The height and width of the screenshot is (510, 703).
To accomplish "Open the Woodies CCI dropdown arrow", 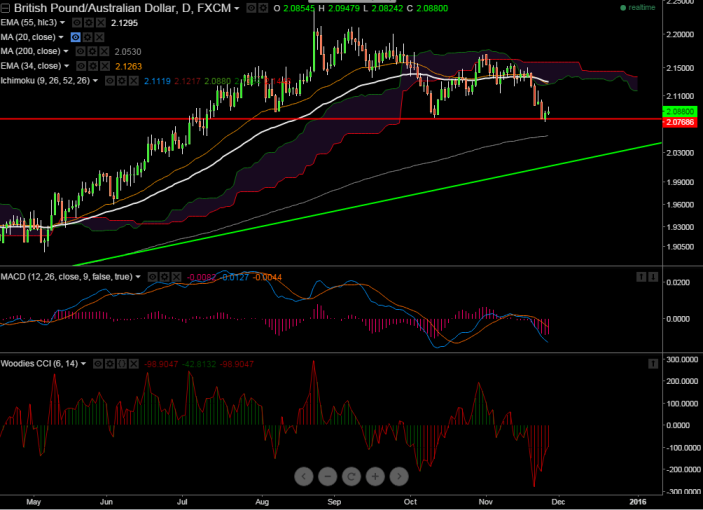I will pyautogui.click(x=84, y=362).
